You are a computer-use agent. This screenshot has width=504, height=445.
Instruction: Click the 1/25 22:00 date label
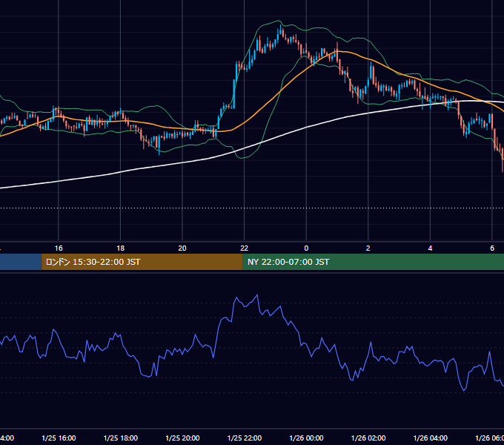pos(245,438)
